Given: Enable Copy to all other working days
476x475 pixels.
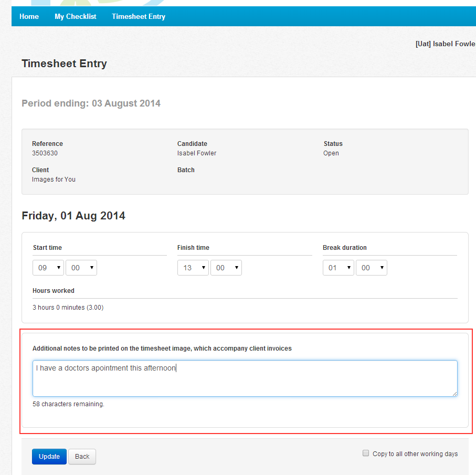Looking at the screenshot, I should click(x=366, y=453).
